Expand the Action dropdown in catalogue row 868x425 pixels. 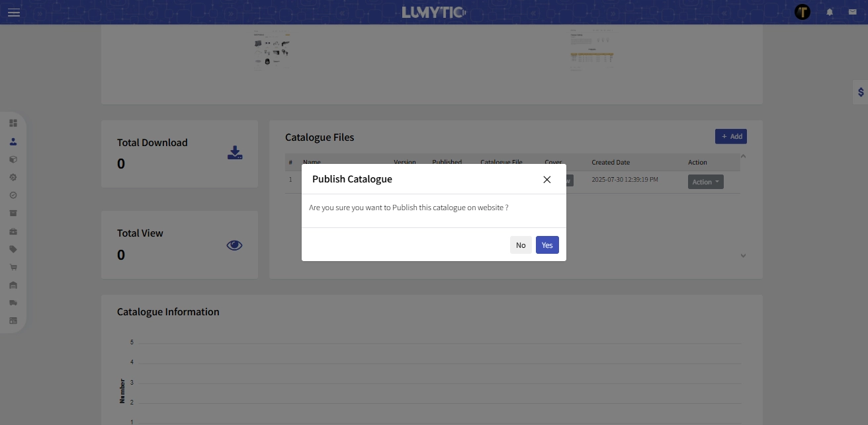(705, 182)
